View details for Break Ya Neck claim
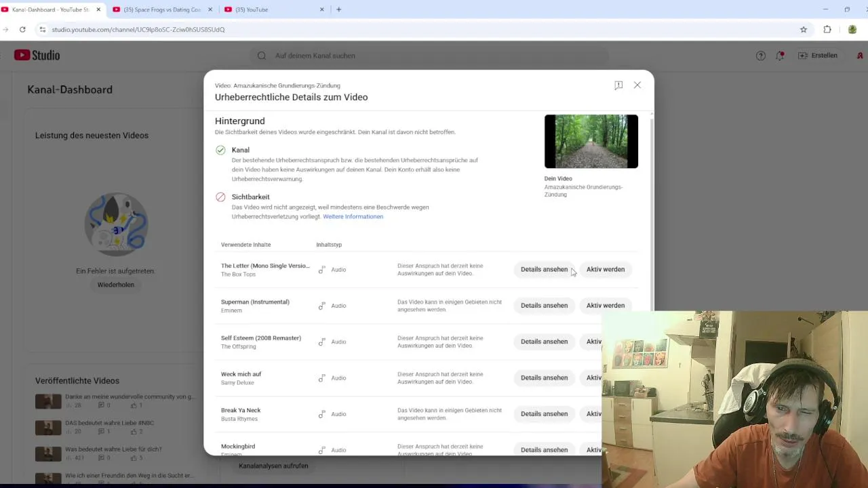The image size is (868, 488). (x=544, y=414)
